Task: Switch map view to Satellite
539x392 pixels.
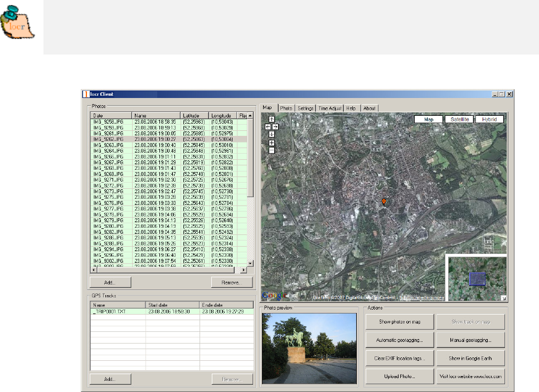Action: pos(459,119)
